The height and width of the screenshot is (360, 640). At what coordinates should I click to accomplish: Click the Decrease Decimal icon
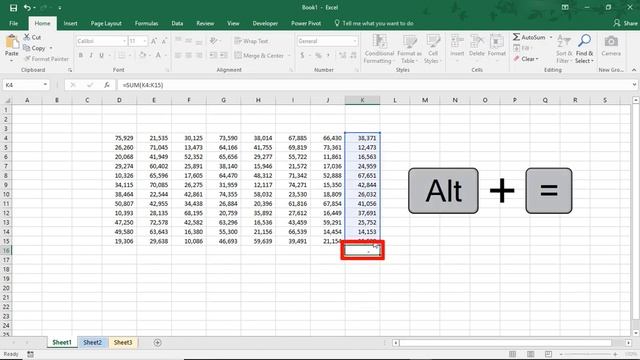point(353,55)
